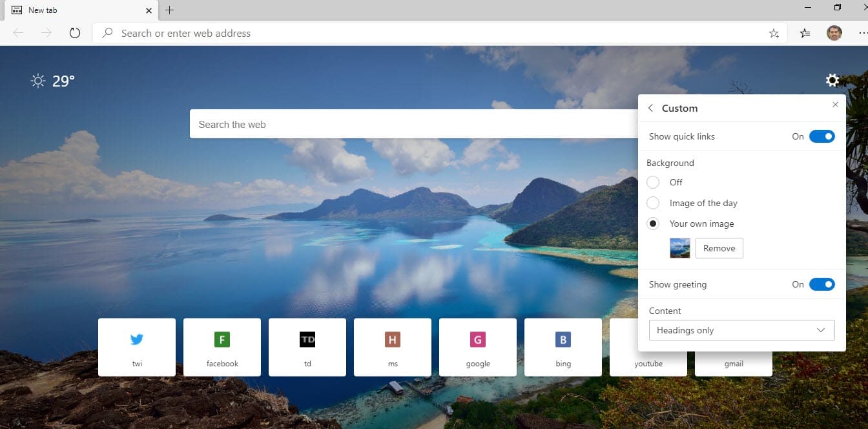
Task: Open the facebook quick link tile
Action: point(222,347)
